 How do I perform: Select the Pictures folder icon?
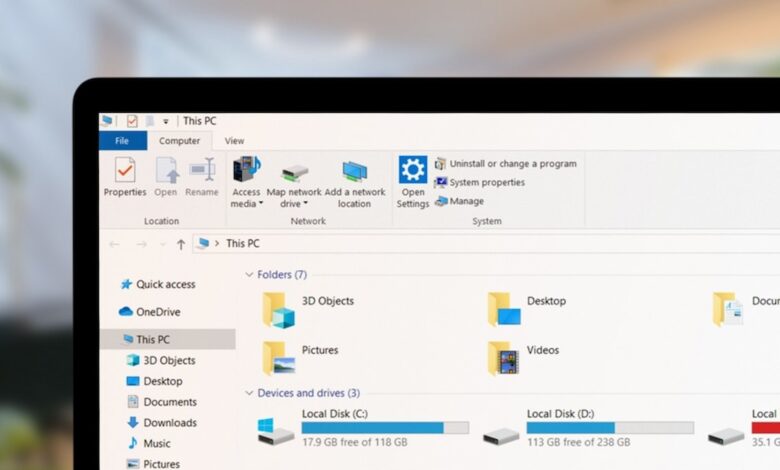coord(279,358)
